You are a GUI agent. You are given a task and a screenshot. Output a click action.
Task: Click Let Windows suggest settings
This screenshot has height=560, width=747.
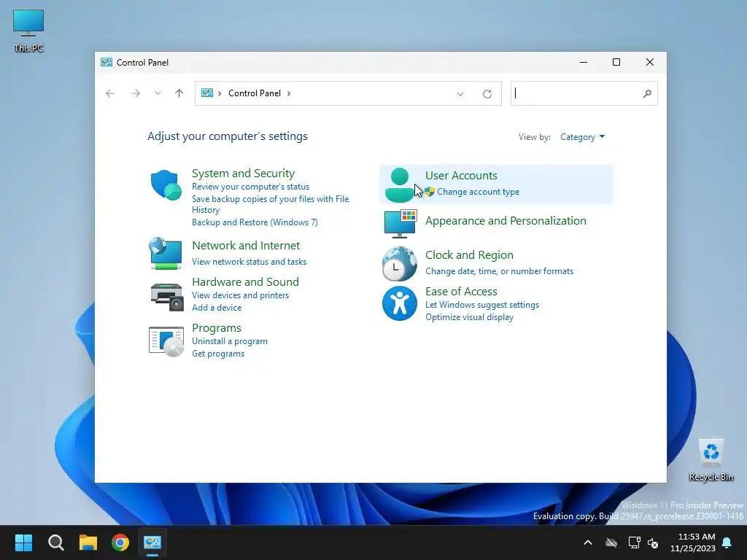pos(482,305)
